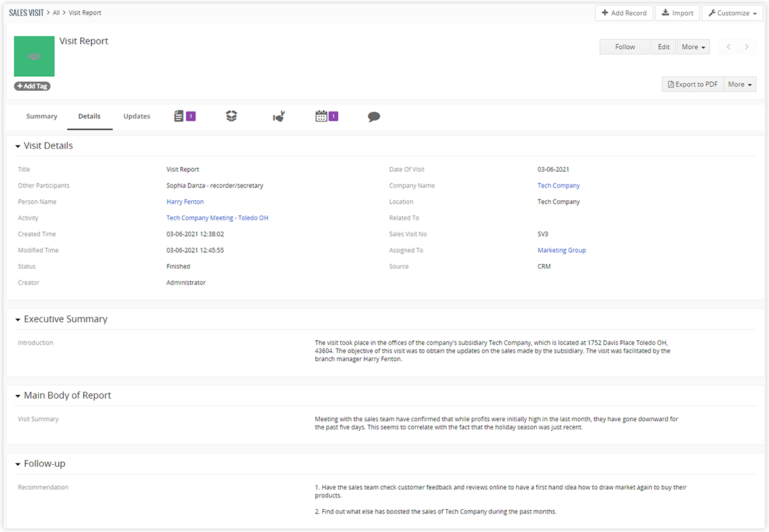The height and width of the screenshot is (532, 769).
Task: Follow this visit report
Action: click(x=625, y=46)
